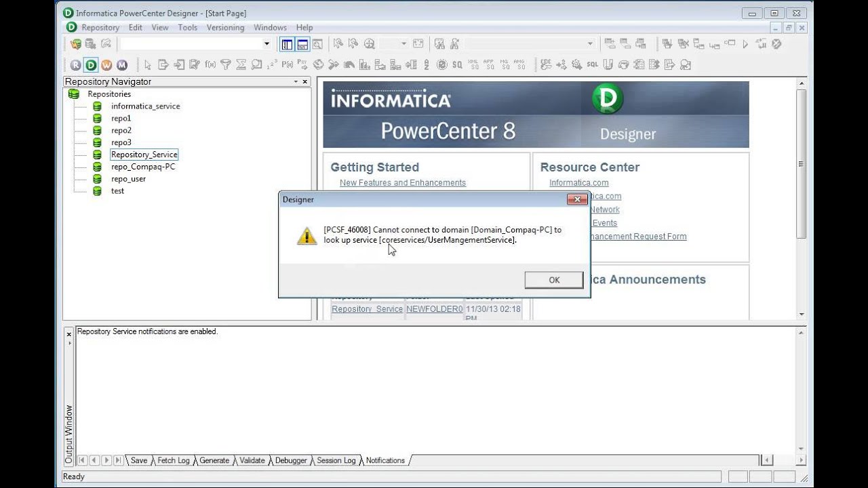Open the zoom percentage dropdown

click(403, 44)
